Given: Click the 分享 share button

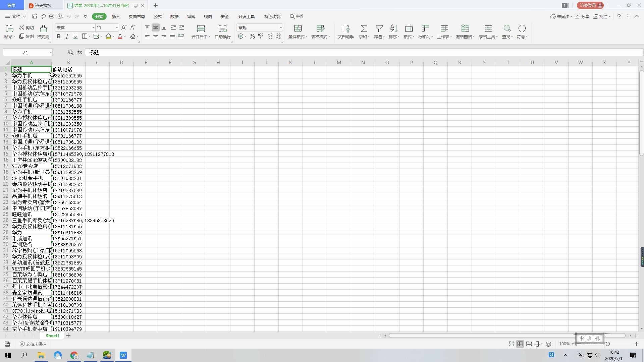Looking at the screenshot, I should pos(582,16).
